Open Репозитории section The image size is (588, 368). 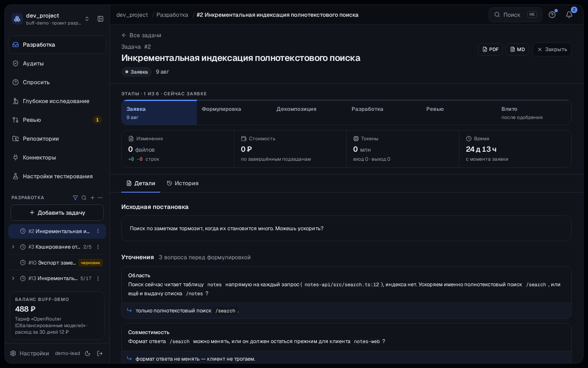(x=57, y=139)
